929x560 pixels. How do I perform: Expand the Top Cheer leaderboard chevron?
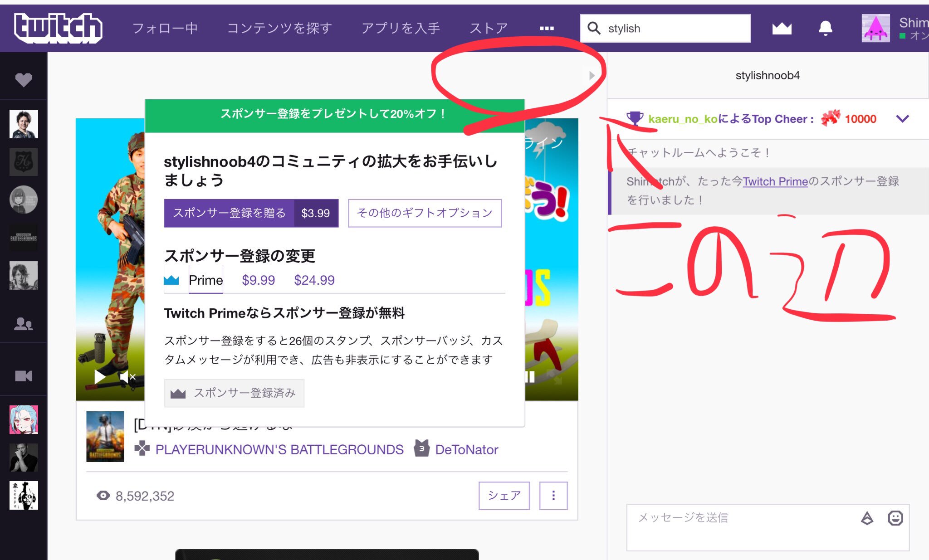coord(902,119)
